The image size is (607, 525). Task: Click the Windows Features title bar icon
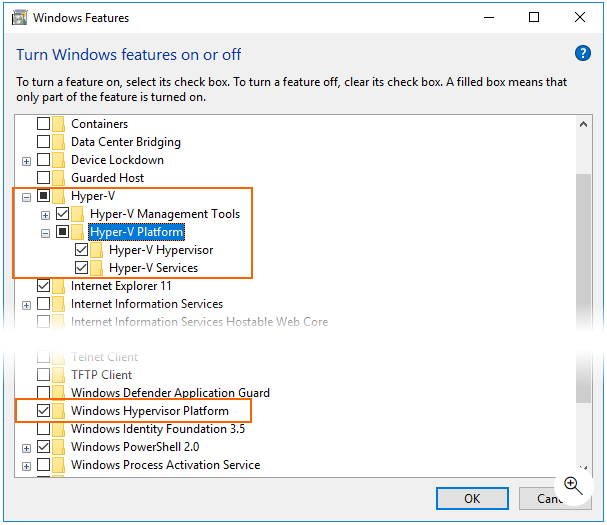click(x=18, y=17)
